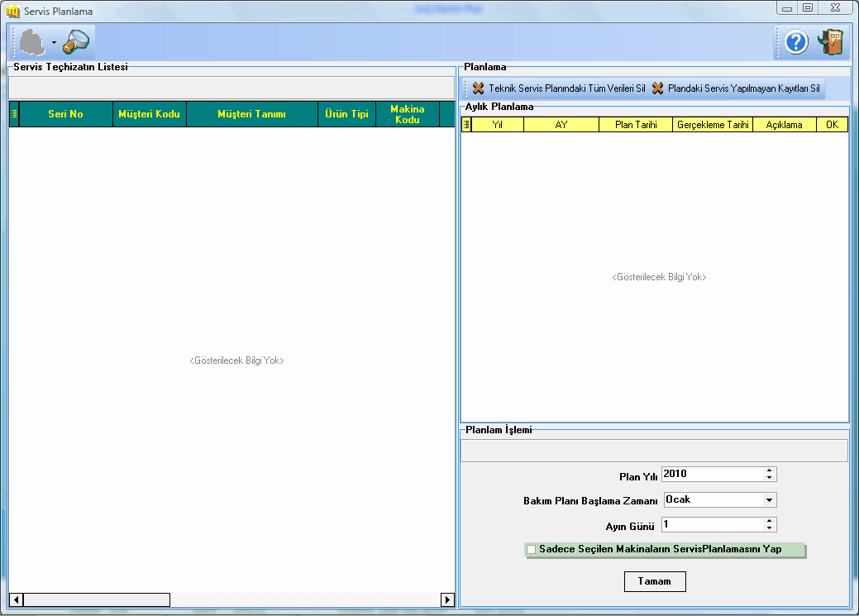The height and width of the screenshot is (616, 859).
Task: Click Aylık Planlama grid selector icon
Action: tap(466, 125)
